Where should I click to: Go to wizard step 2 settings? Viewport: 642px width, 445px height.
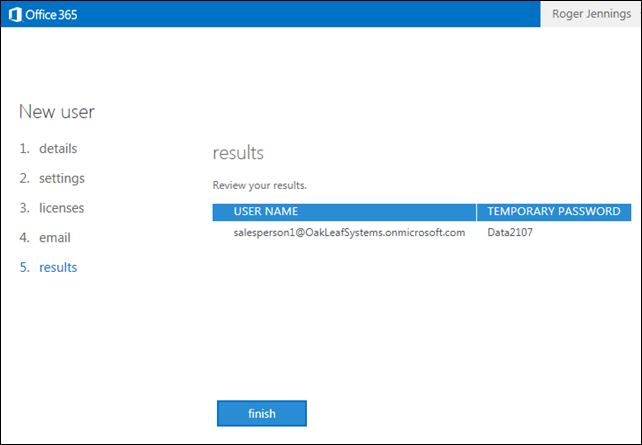(52, 178)
